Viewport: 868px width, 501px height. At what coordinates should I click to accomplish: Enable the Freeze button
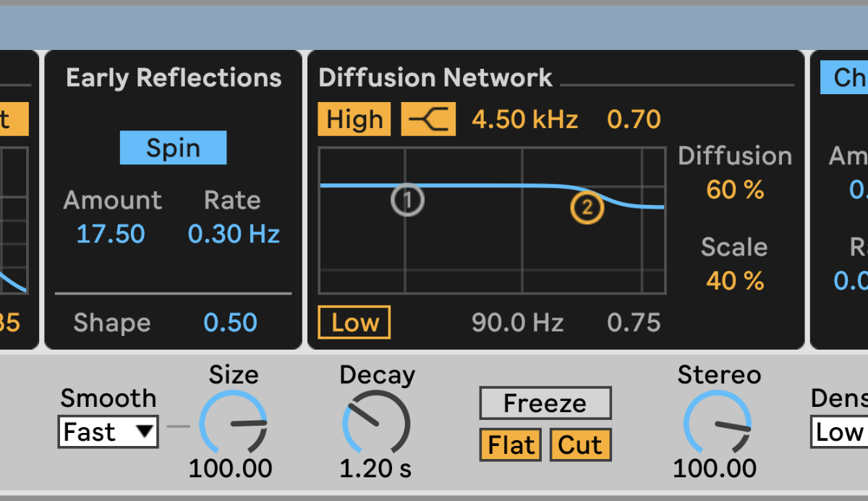545,403
